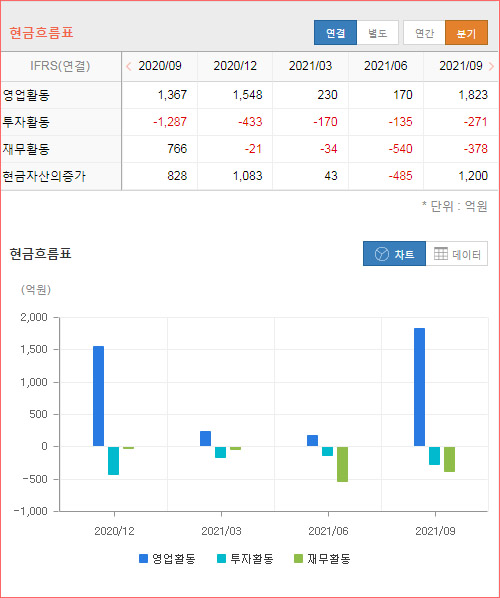Click the 2020/12 column header
This screenshot has width=500, height=598.
[x=235, y=66]
